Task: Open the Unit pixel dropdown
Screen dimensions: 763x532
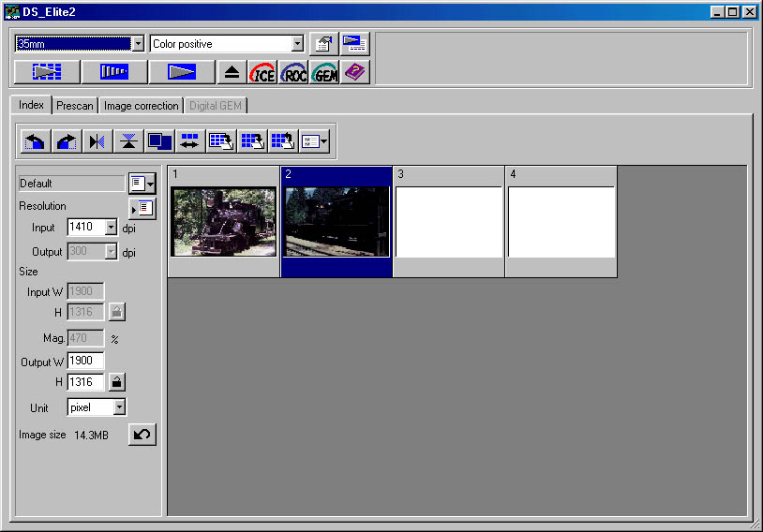Action: pyautogui.click(x=119, y=407)
